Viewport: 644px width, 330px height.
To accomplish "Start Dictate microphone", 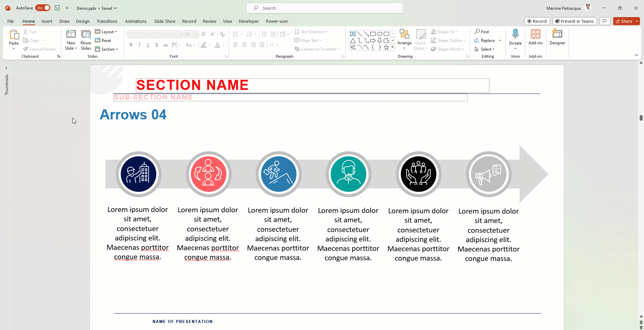I will coord(515,34).
